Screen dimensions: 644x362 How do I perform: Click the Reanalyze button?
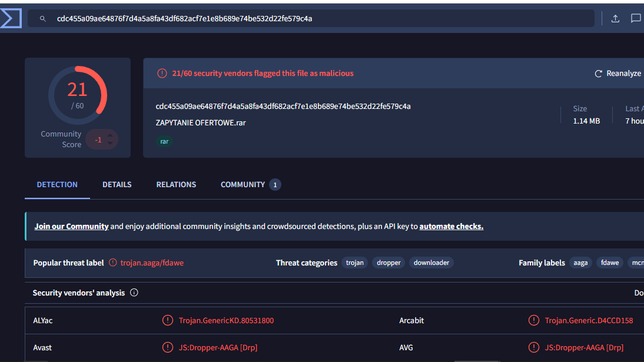(x=618, y=73)
